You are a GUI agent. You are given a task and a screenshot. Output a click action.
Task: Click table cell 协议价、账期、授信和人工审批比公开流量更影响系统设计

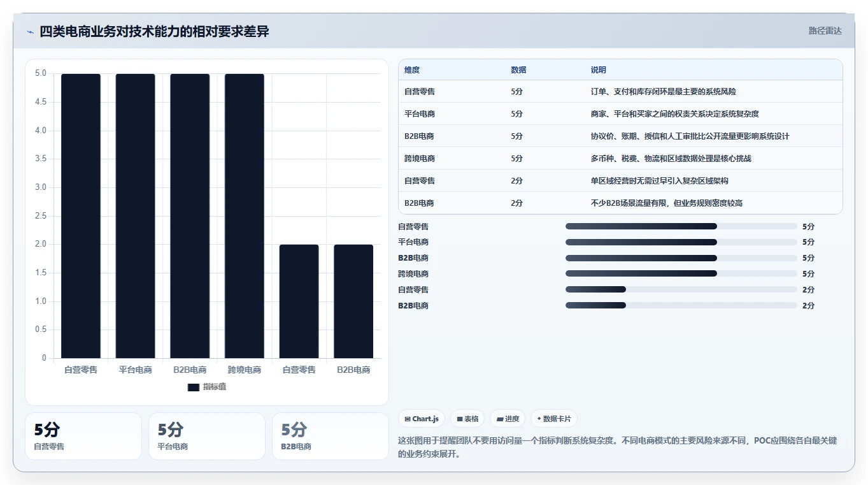690,136
